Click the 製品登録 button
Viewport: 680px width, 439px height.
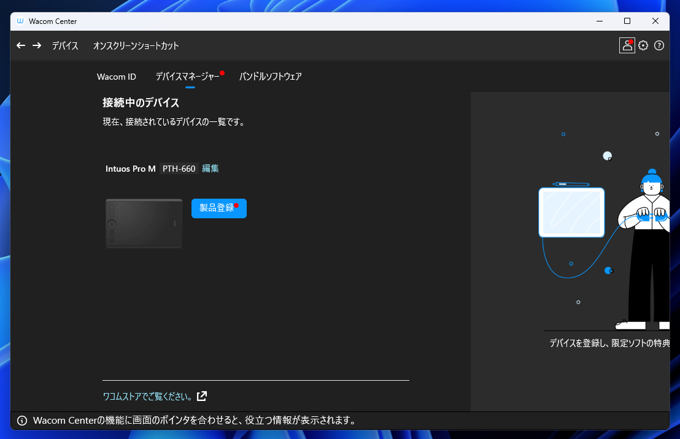point(219,208)
